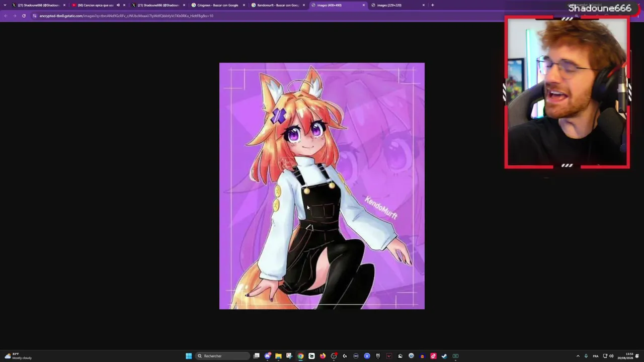Image resolution: width=644 pixels, height=362 pixels.
Task: Close the Cancion epica YouTube tab
Action: (124, 5)
